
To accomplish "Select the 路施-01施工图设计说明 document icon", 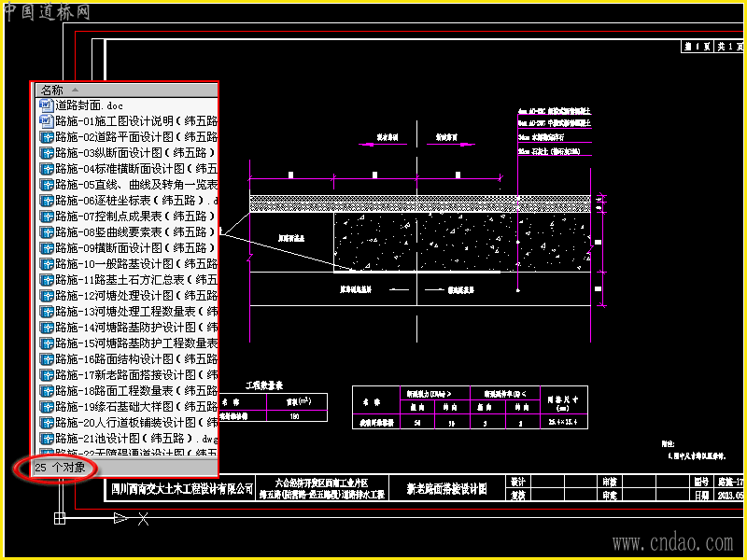I will [x=46, y=121].
